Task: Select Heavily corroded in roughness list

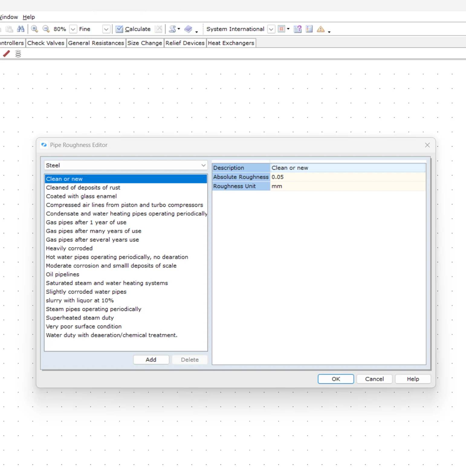Action: coord(69,248)
